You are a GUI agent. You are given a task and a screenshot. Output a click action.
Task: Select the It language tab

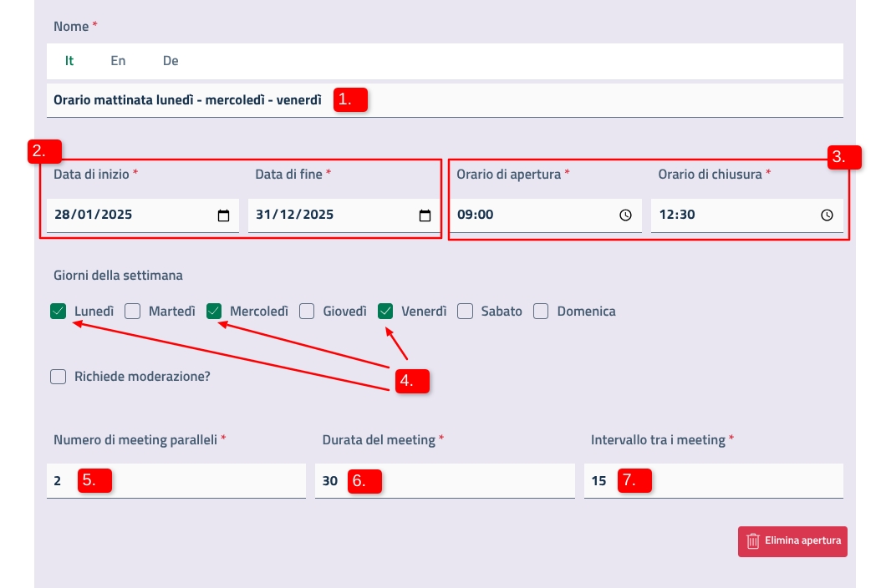69,61
